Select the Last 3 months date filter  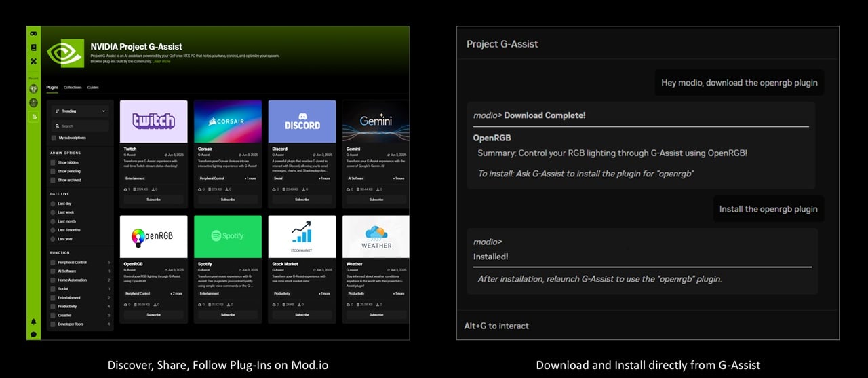click(53, 230)
